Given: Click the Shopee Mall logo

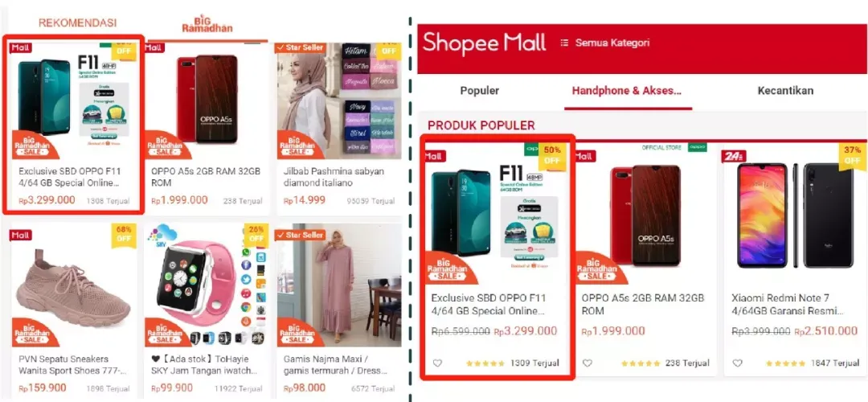Looking at the screenshot, I should coord(485,43).
